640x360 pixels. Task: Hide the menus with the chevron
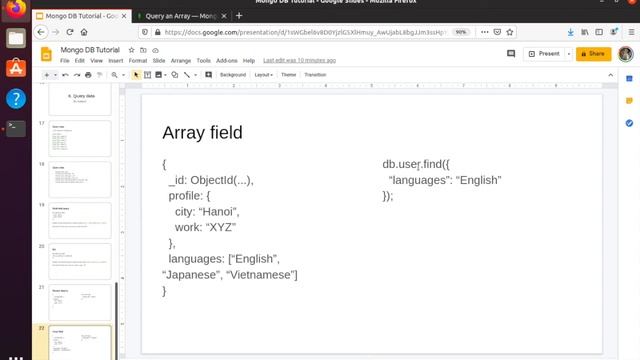coord(611,75)
